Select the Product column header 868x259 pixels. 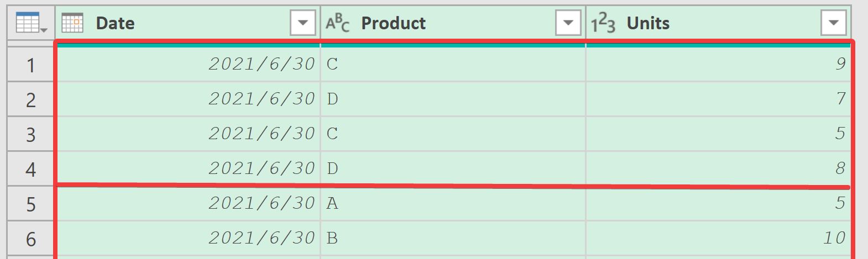coord(453,23)
